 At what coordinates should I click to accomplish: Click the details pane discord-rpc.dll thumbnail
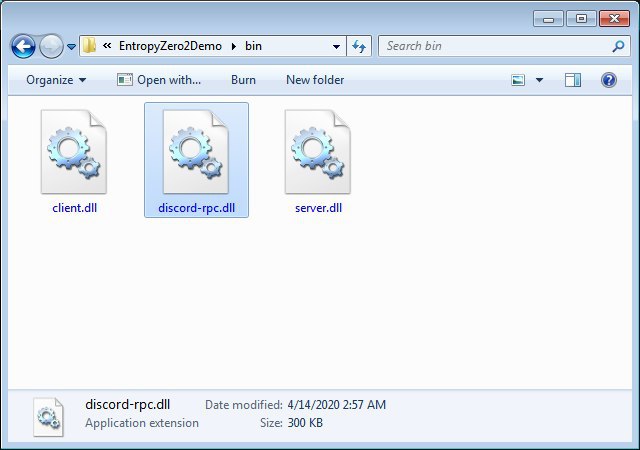click(x=49, y=417)
